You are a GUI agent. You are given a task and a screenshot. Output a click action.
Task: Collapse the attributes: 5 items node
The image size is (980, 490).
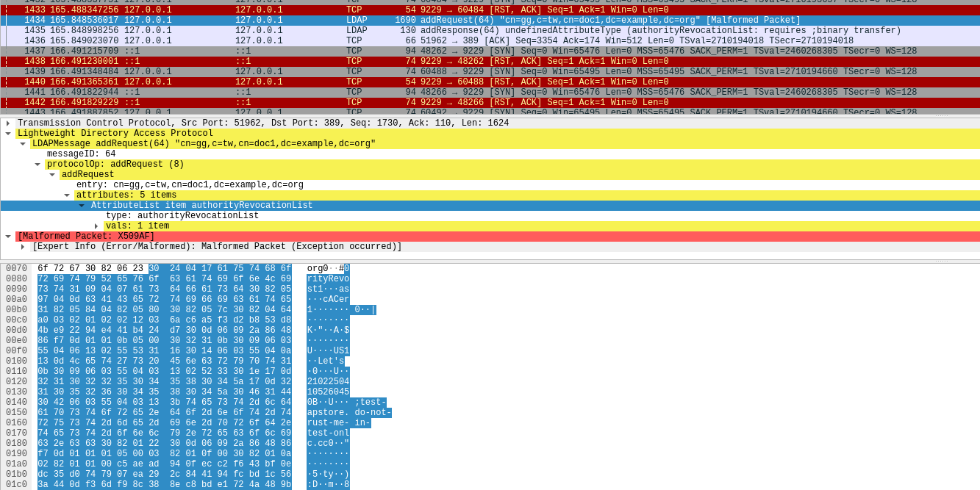67,195
